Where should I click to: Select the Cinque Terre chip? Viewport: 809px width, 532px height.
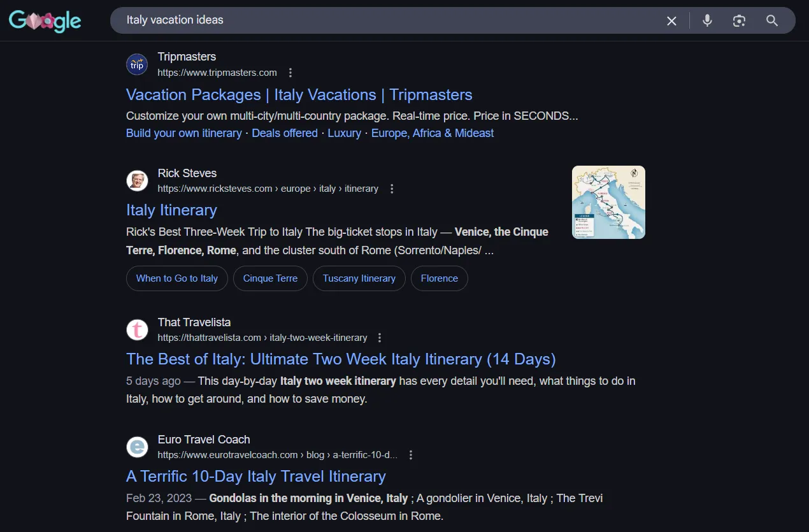pyautogui.click(x=270, y=278)
